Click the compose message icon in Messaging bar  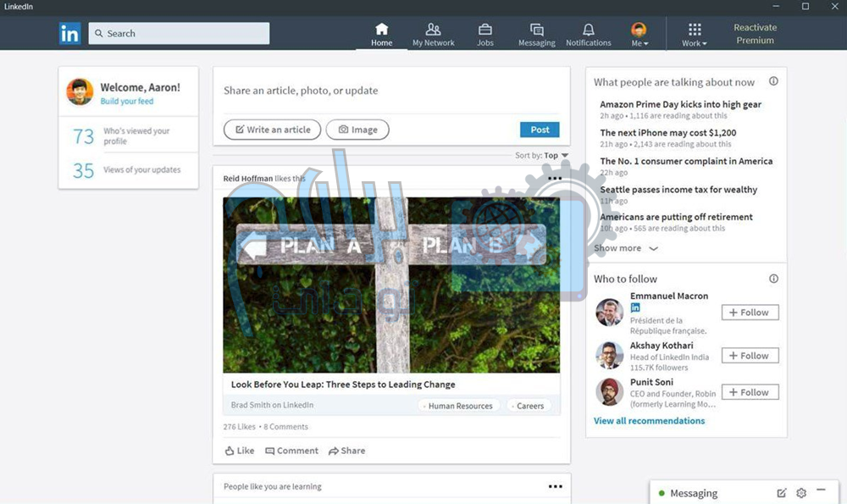pos(781,493)
